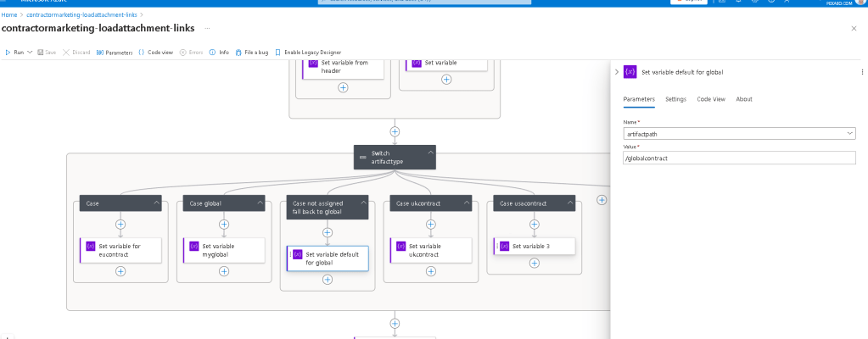Click File a bug
This screenshot has width=868, height=339.
pyautogui.click(x=252, y=52)
